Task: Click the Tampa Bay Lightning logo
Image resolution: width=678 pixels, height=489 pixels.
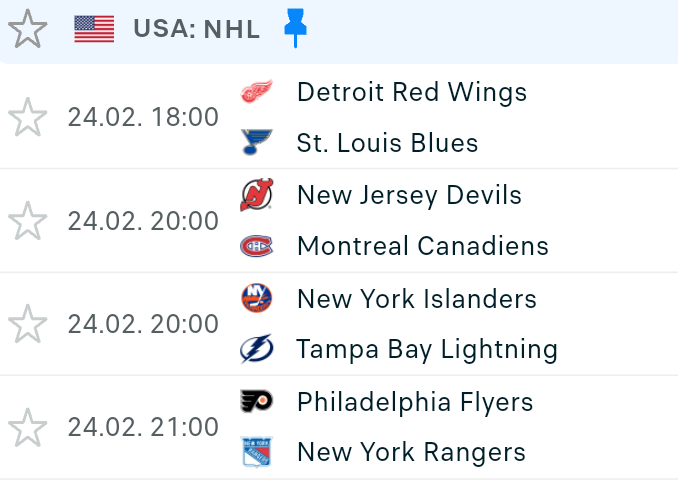Action: [x=256, y=349]
